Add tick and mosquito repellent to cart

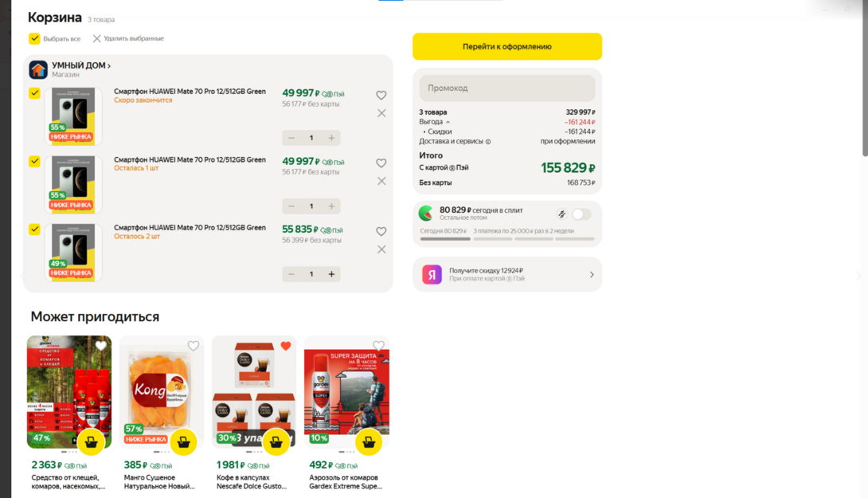(92, 441)
